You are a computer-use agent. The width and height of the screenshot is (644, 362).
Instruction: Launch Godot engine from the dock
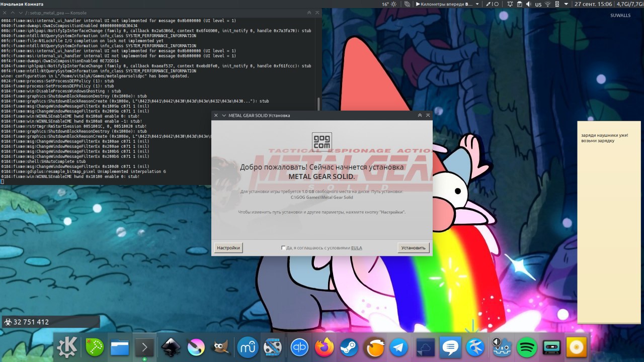(502, 347)
